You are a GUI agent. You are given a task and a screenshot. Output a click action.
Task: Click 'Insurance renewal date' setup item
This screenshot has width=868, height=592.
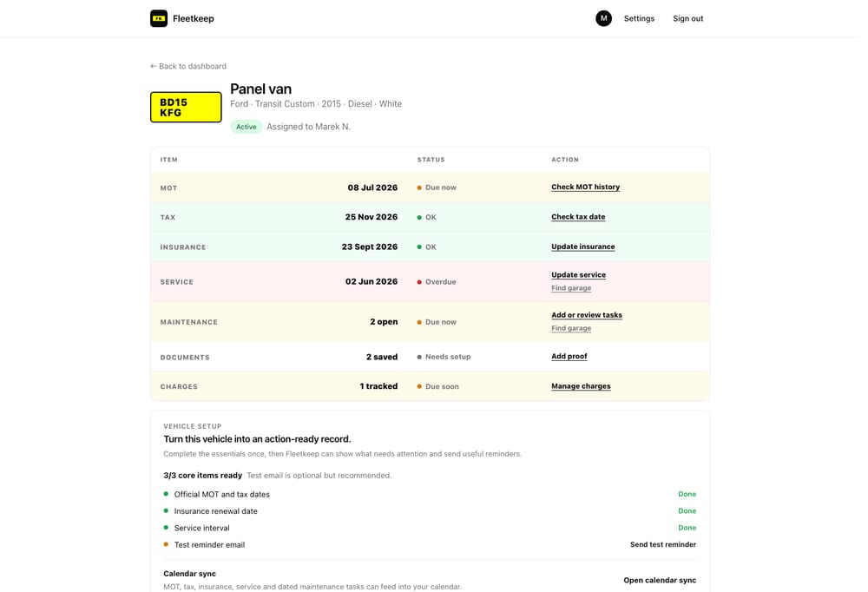click(x=216, y=511)
